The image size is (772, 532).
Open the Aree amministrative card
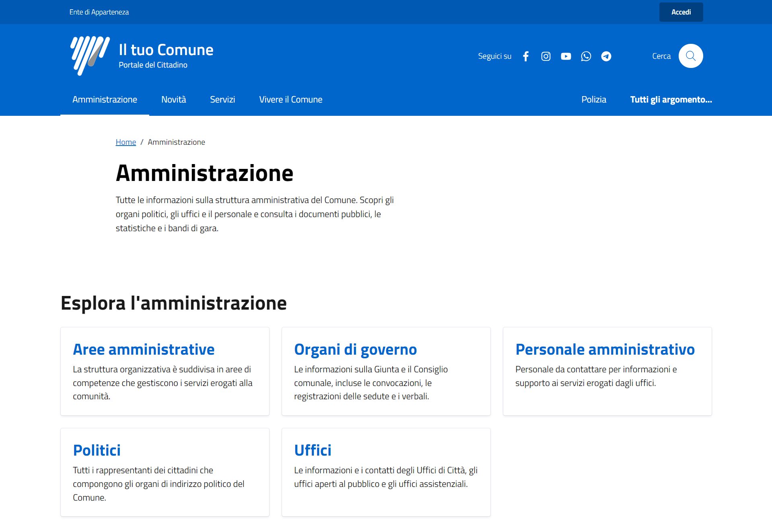point(144,349)
